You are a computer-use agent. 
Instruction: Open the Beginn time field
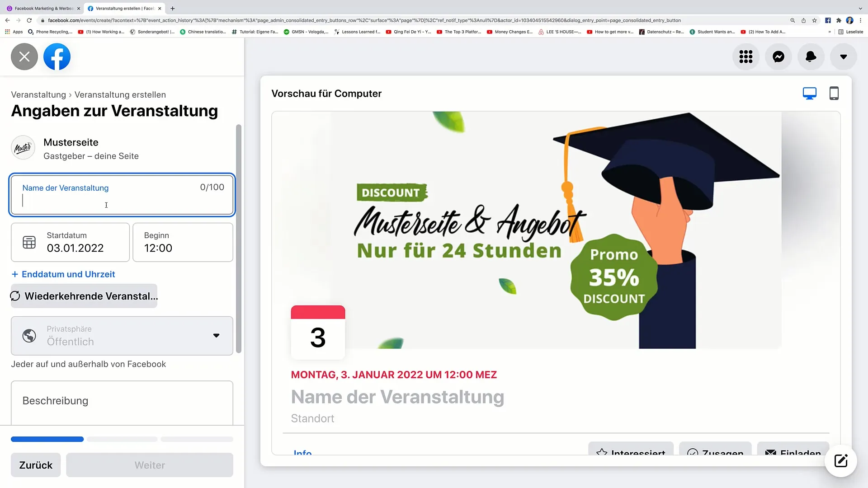click(x=183, y=242)
